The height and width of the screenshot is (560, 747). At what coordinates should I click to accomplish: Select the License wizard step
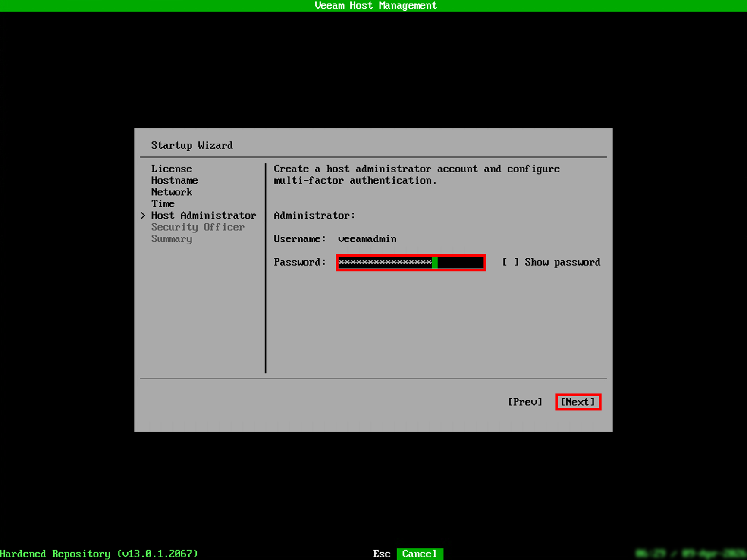click(x=171, y=169)
